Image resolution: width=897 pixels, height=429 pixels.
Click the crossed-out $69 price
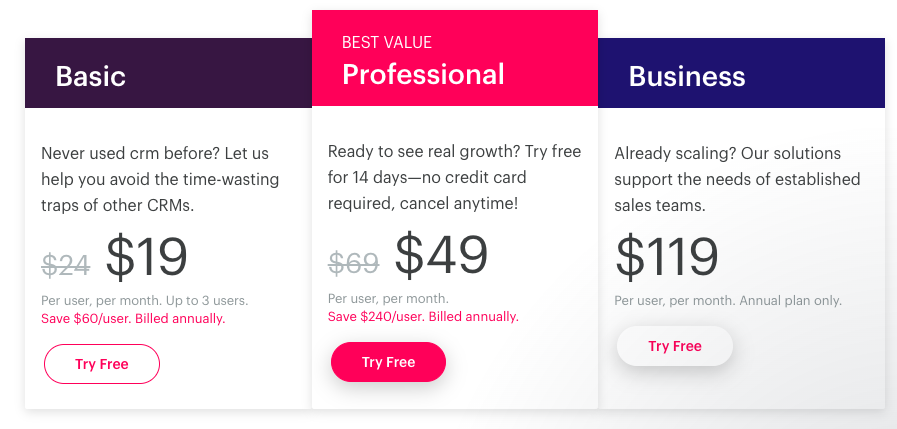coord(353,262)
